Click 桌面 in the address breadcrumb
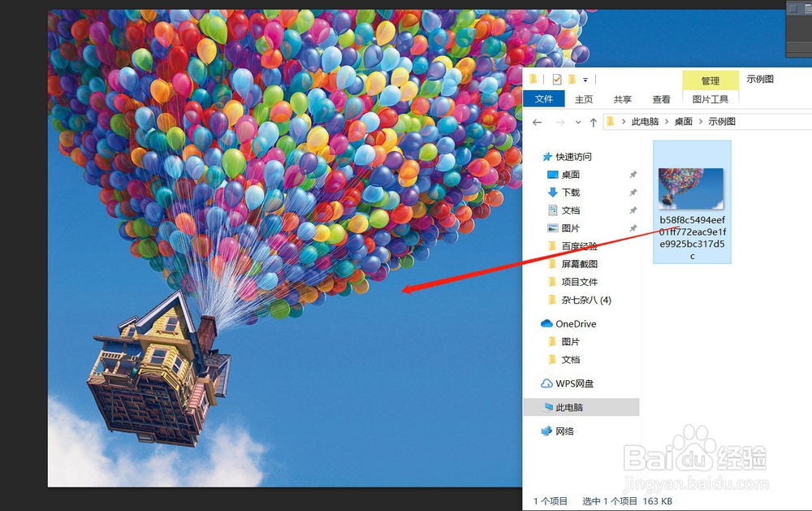 684,121
